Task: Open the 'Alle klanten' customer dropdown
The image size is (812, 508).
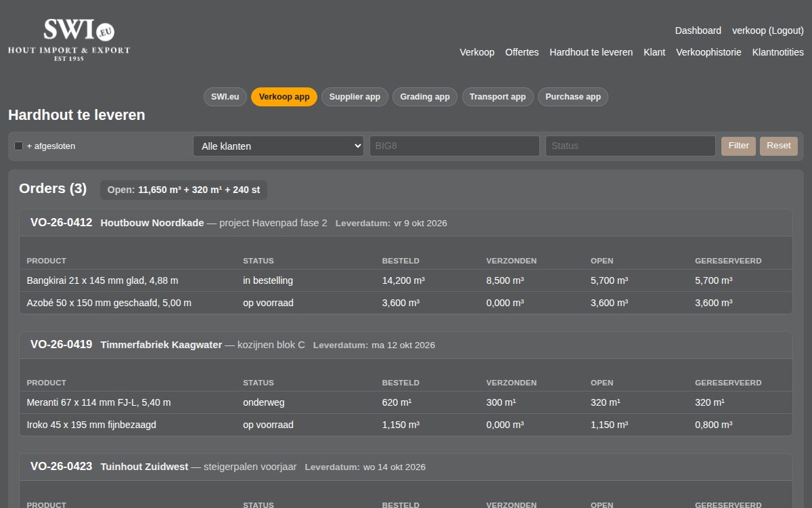Action: (279, 146)
